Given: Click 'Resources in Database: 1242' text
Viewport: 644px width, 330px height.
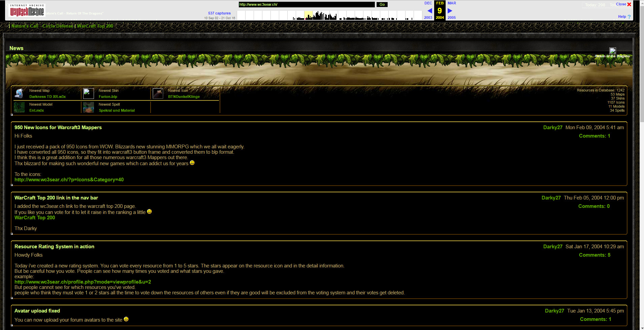Looking at the screenshot, I should click(601, 90).
